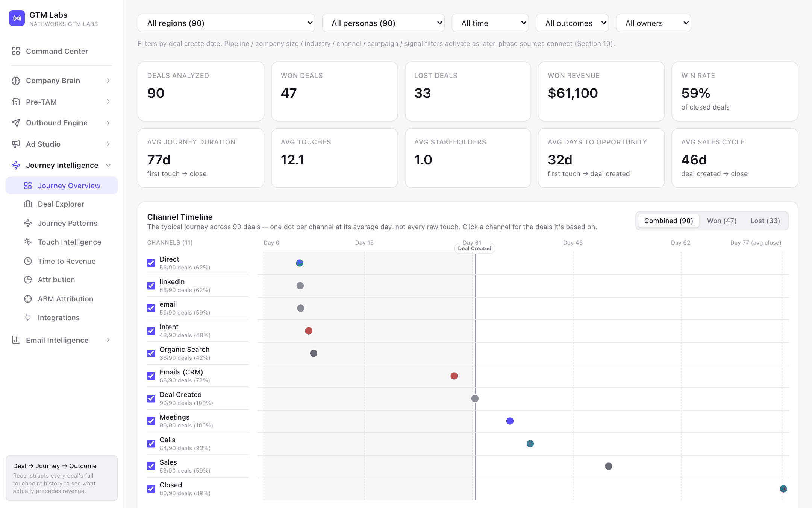The height and width of the screenshot is (508, 812).
Task: Click the purple Meetings timeline dot
Action: (x=510, y=421)
